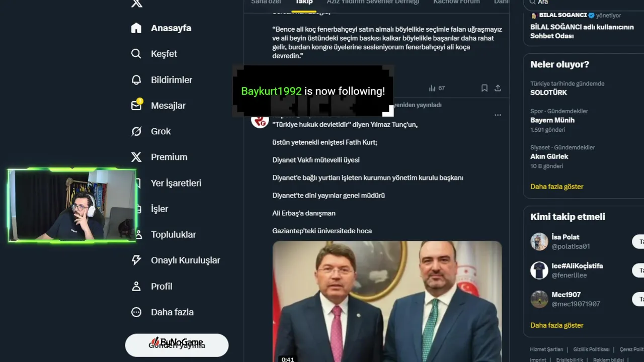
Task: Open Anasayfa home icon in sidebar
Action: (x=136, y=28)
